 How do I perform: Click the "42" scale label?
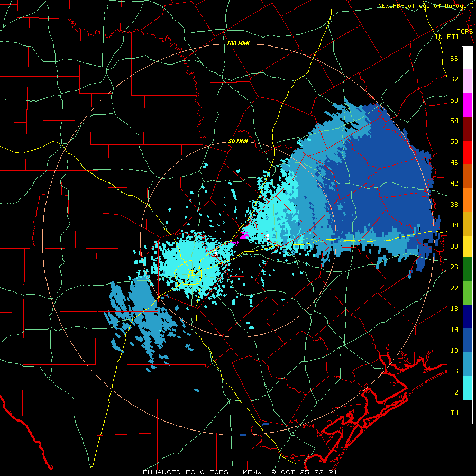pyautogui.click(x=454, y=184)
